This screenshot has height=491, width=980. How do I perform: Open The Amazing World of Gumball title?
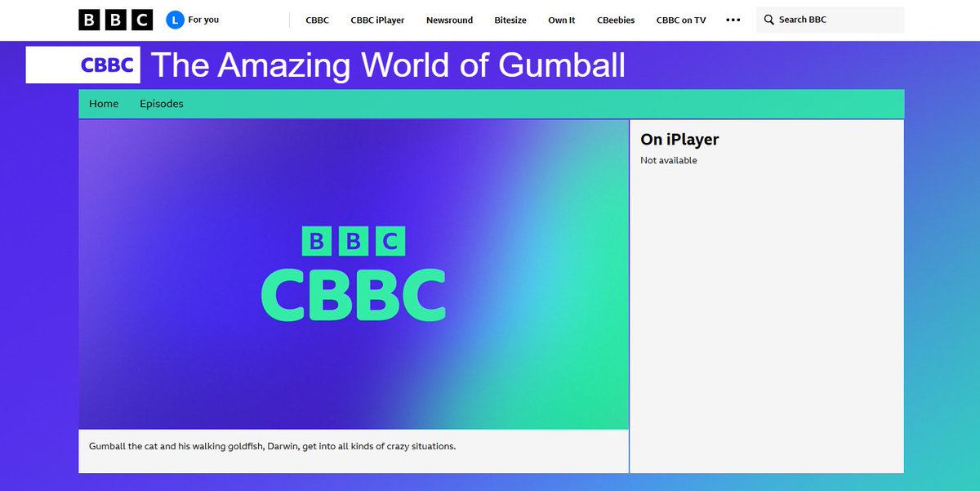coord(389,65)
